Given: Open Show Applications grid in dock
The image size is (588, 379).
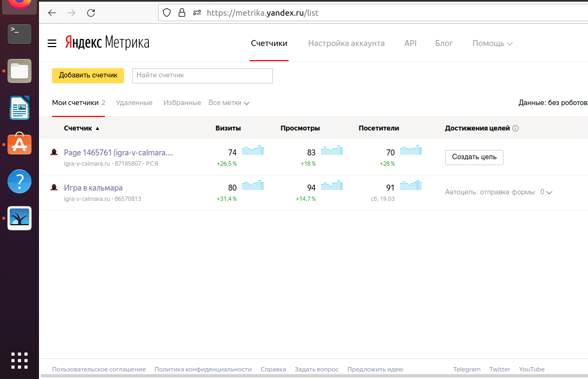Looking at the screenshot, I should tap(19, 360).
